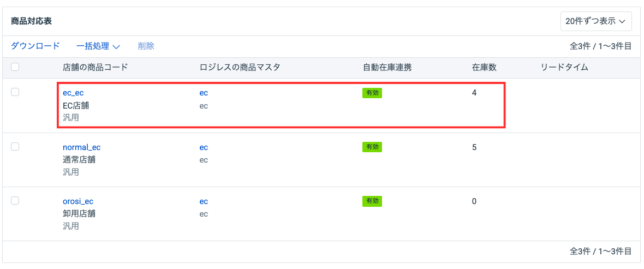This screenshot has height=269, width=644.
Task: Open ec product master in normal_ec row
Action: click(204, 147)
